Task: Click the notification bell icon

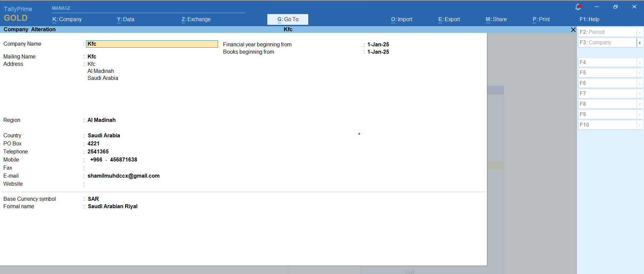Action: tap(578, 7)
